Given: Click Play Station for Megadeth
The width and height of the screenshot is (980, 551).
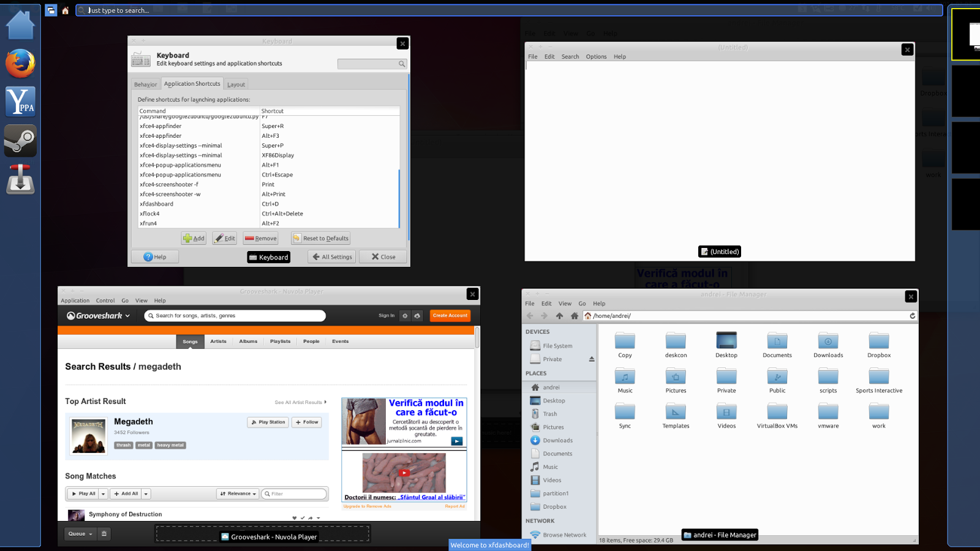Looking at the screenshot, I should pos(268,422).
